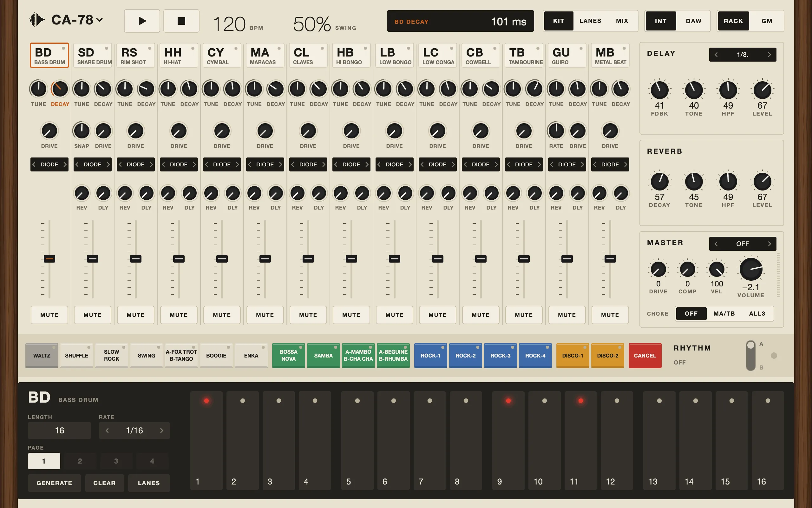Open the CA-78 preset dropdown chevron
Screen dimensions: 812x508
[99, 20]
